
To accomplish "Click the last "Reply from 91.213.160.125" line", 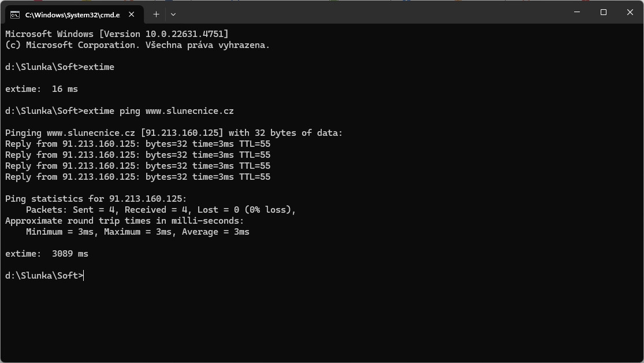I will click(x=137, y=177).
